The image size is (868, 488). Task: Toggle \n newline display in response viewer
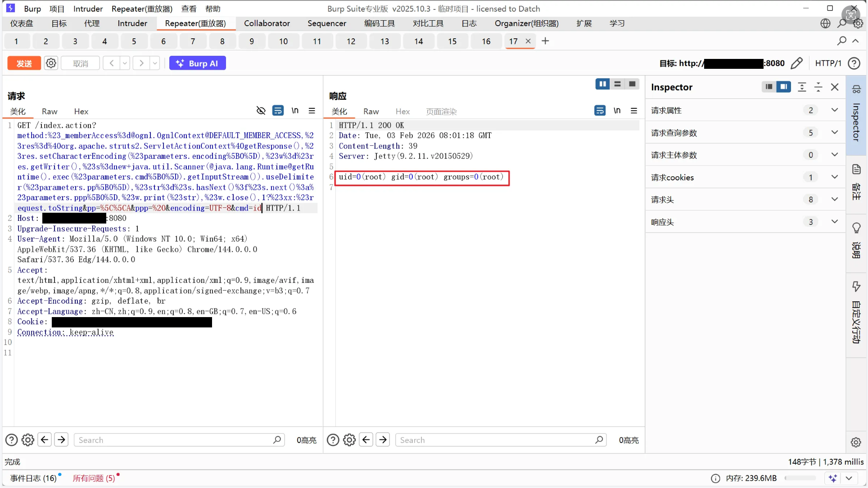(x=617, y=111)
